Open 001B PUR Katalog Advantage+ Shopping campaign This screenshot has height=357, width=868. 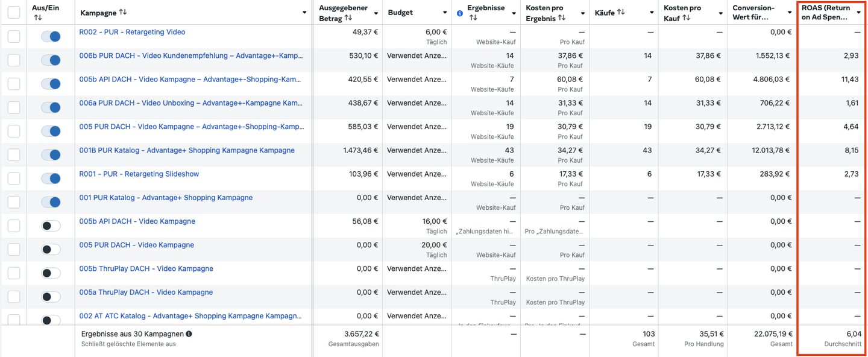coord(187,150)
